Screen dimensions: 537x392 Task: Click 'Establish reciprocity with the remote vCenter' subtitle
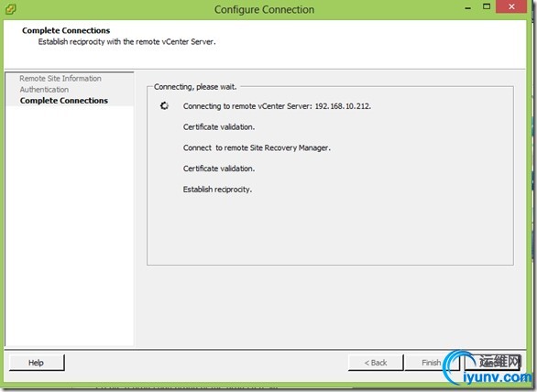tap(126, 42)
